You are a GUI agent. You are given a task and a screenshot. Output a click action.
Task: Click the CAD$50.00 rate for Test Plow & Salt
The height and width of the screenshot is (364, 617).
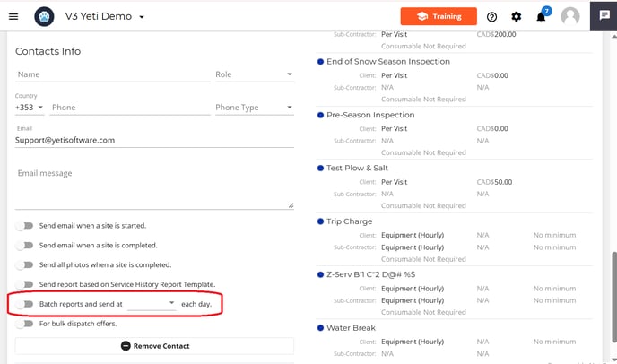click(x=494, y=182)
